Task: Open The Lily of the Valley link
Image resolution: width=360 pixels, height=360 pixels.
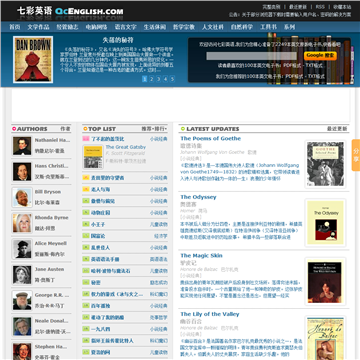Action: (210, 314)
